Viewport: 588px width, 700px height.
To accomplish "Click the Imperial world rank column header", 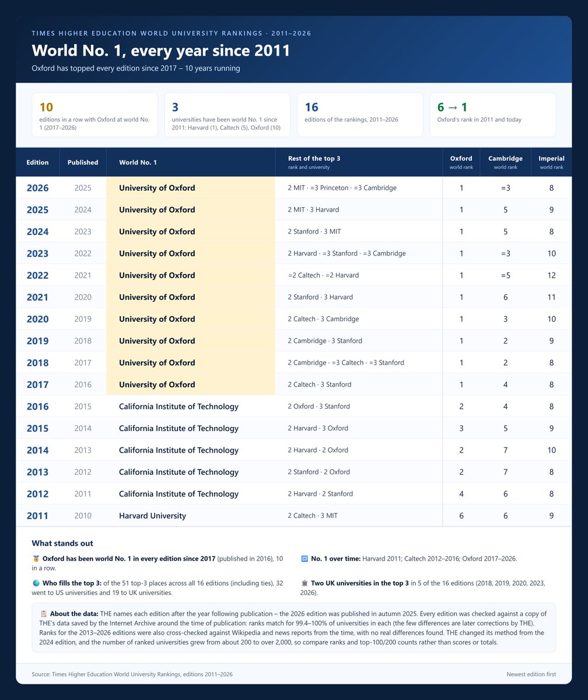I will click(551, 162).
